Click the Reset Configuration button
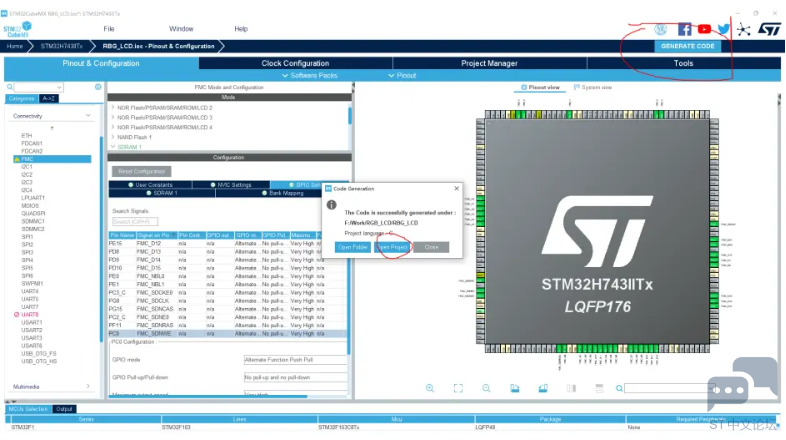Viewport: 786px width, 440px height. [x=141, y=171]
